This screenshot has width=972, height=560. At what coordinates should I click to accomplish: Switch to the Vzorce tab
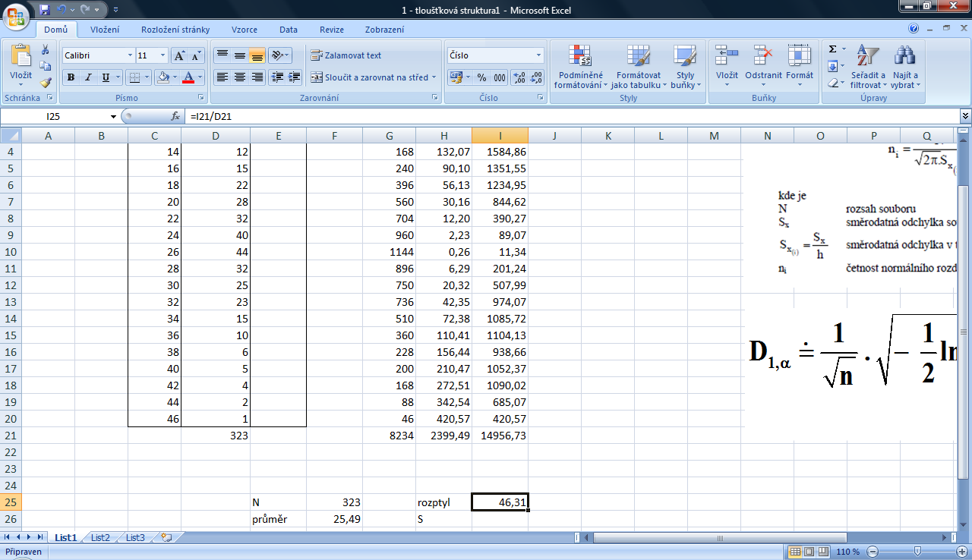[x=245, y=30]
